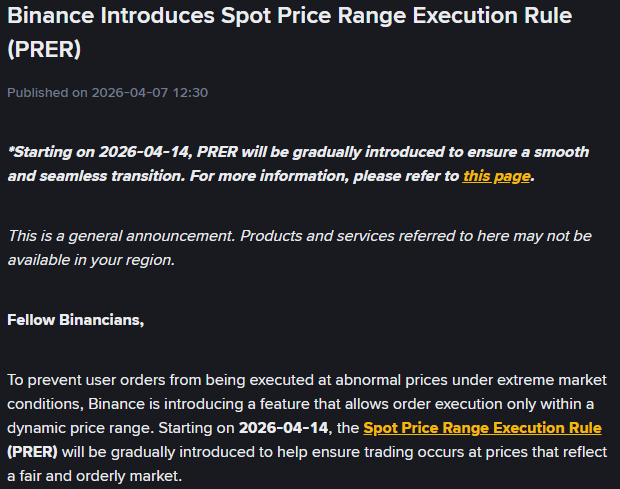Click "available in your region." line
The height and width of the screenshot is (489, 620).
click(x=91, y=260)
